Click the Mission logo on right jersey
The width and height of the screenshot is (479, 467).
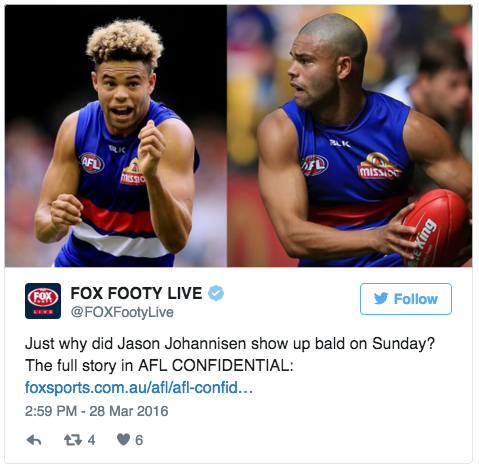click(379, 166)
